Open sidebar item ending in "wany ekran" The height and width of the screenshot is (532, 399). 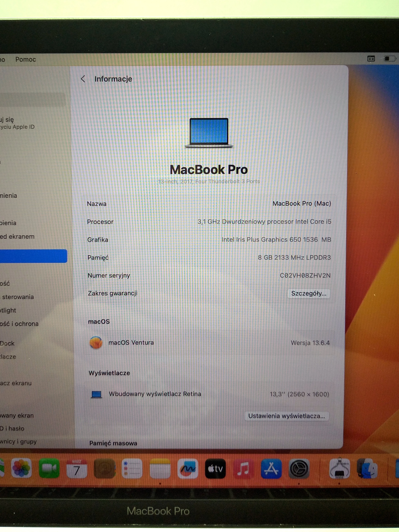(17, 416)
